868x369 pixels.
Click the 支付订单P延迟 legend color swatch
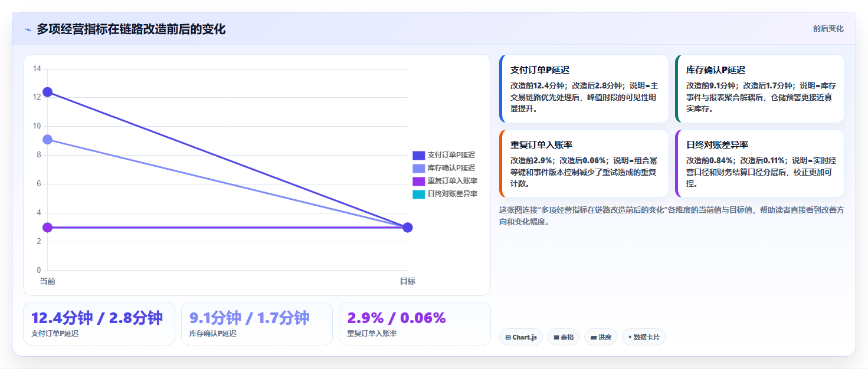[418, 155]
